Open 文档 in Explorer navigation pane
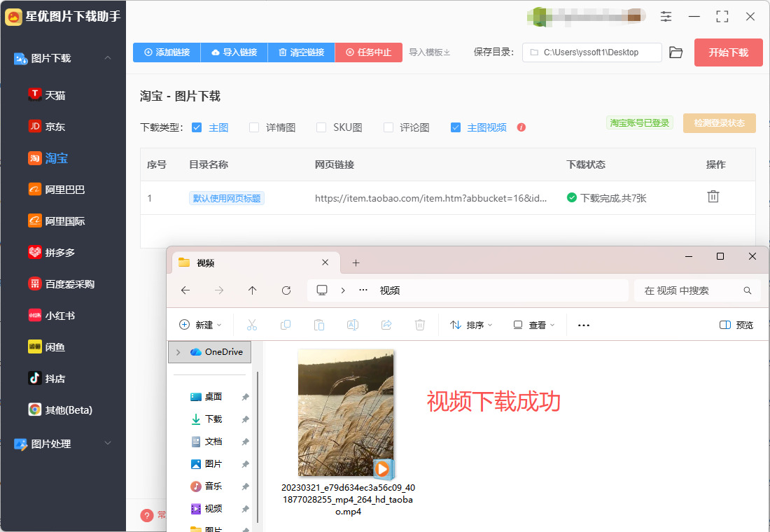The width and height of the screenshot is (770, 532). click(206, 441)
